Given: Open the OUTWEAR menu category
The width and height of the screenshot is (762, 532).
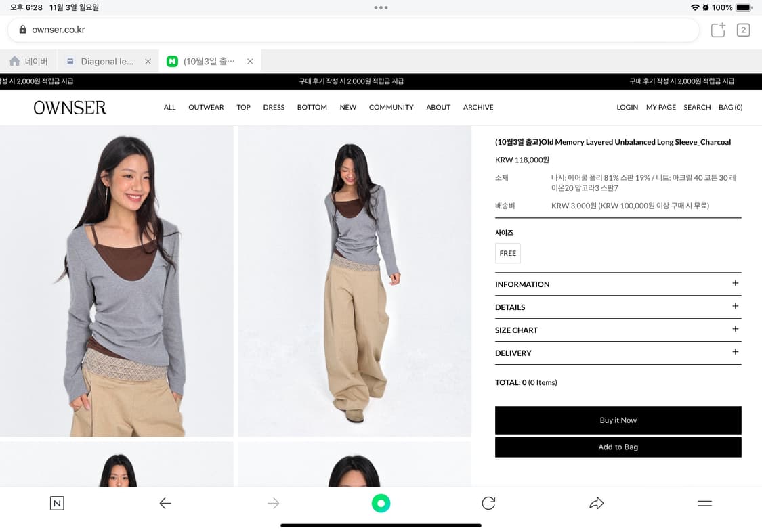Looking at the screenshot, I should click(x=206, y=107).
